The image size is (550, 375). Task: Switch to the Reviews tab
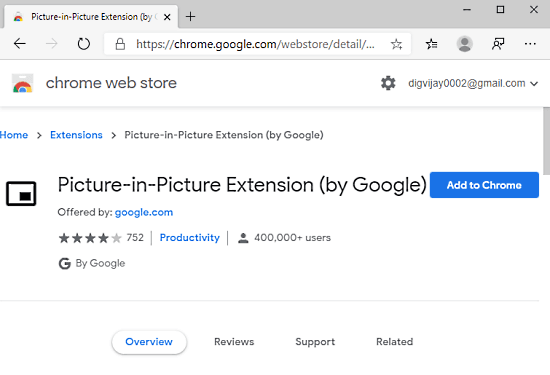tap(234, 342)
